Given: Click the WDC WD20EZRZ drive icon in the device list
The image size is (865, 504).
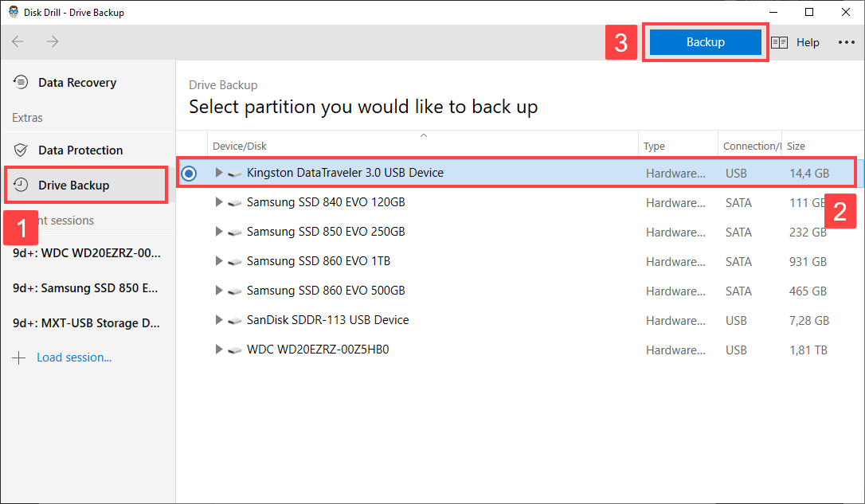Looking at the screenshot, I should (234, 350).
